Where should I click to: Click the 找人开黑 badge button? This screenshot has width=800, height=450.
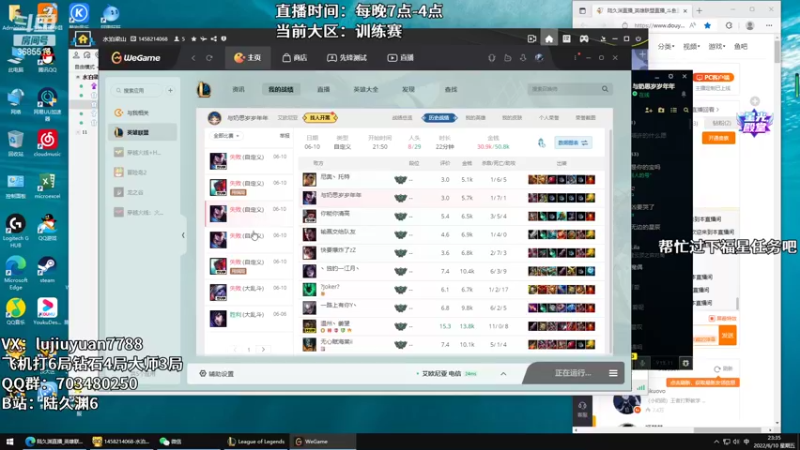[x=320, y=118]
